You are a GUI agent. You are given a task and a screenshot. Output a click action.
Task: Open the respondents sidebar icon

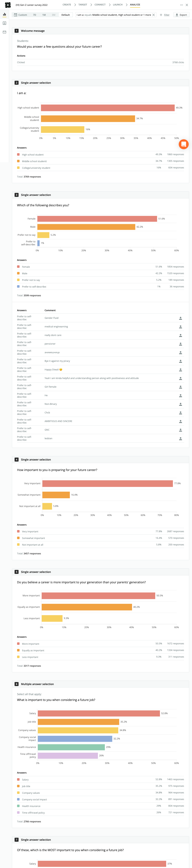pyautogui.click(x=4, y=23)
